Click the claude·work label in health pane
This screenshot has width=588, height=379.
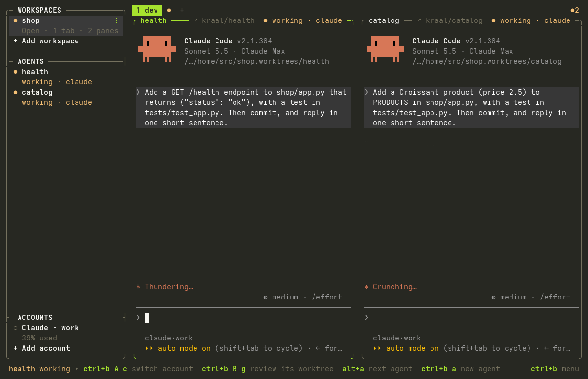point(169,338)
